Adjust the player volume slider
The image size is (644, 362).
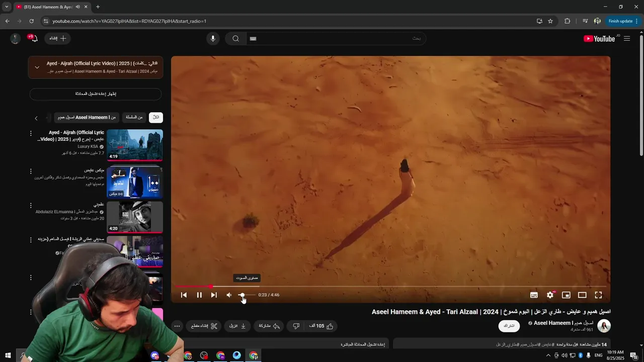point(246,295)
